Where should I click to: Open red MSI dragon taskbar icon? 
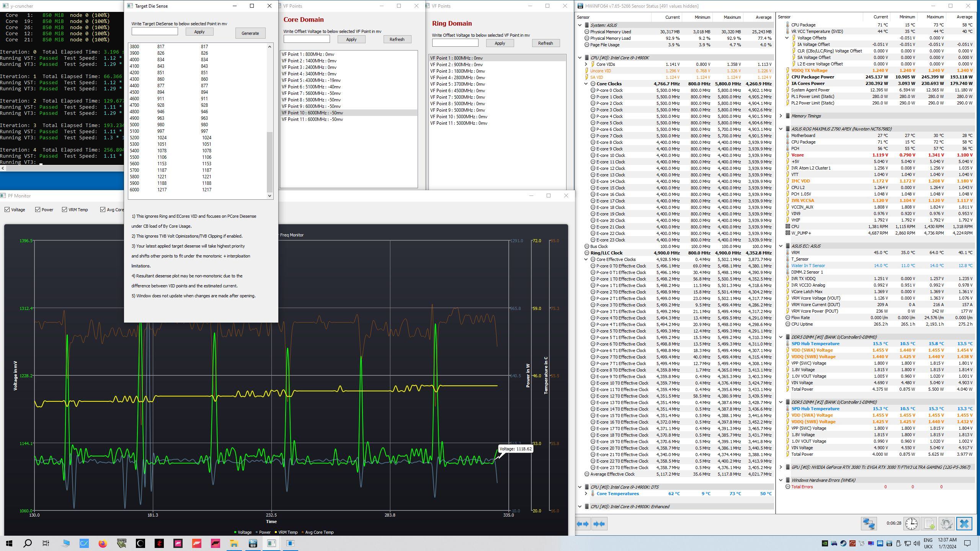point(159,543)
